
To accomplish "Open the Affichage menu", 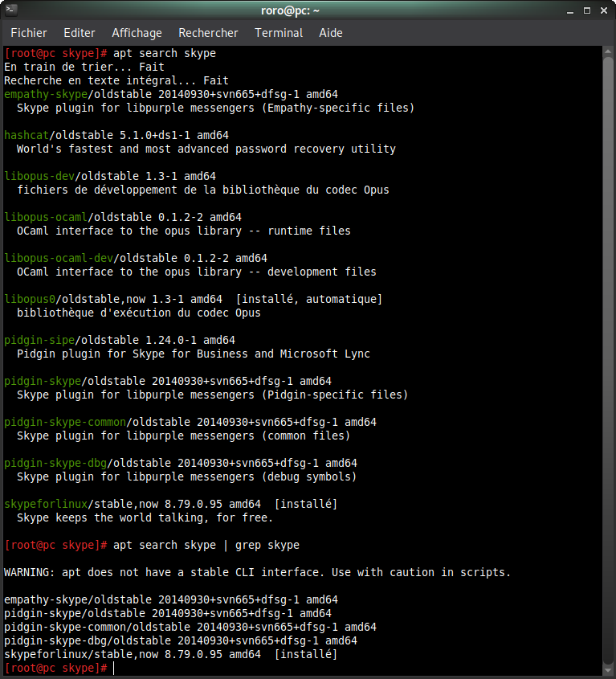I will [x=137, y=33].
